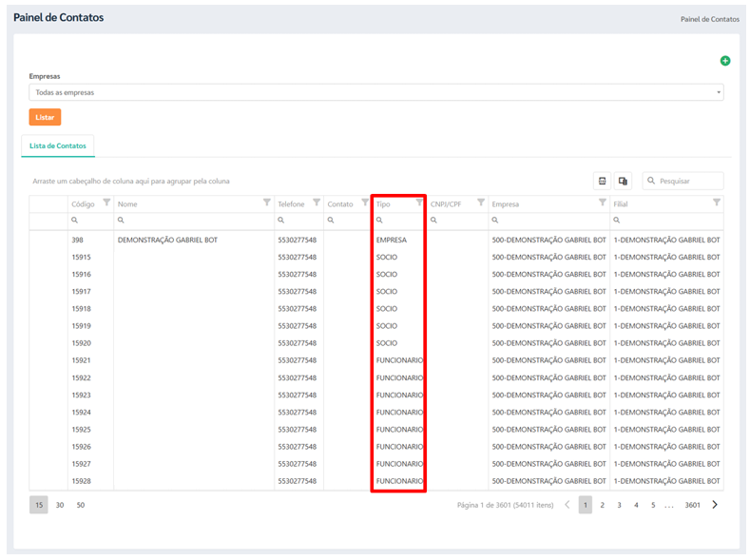
Task: Click the Empresa filter row input
Action: click(549, 220)
